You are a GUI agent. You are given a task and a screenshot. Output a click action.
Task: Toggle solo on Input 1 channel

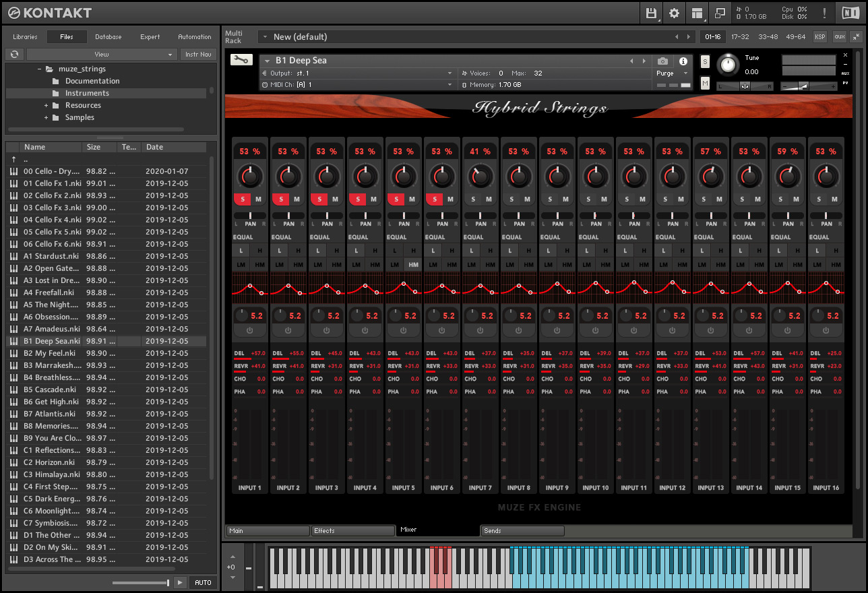[x=243, y=199]
